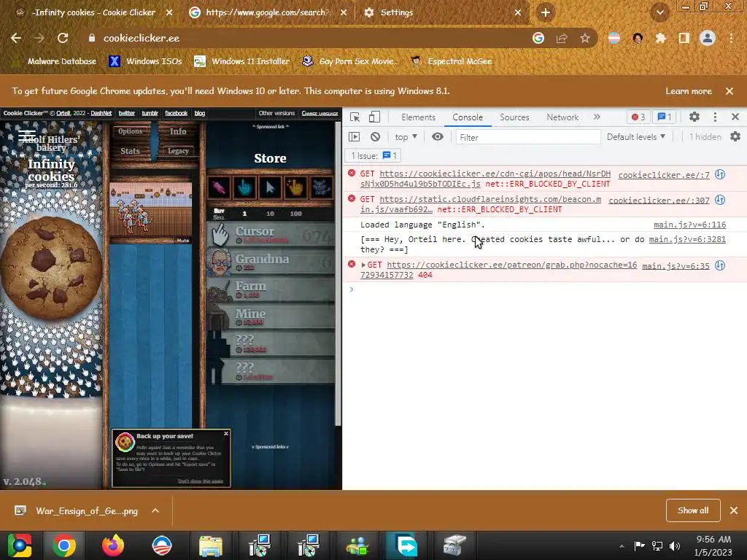Open the Cookie Clicker Options menu
Image resolution: width=747 pixels, height=560 pixels.
click(x=130, y=131)
